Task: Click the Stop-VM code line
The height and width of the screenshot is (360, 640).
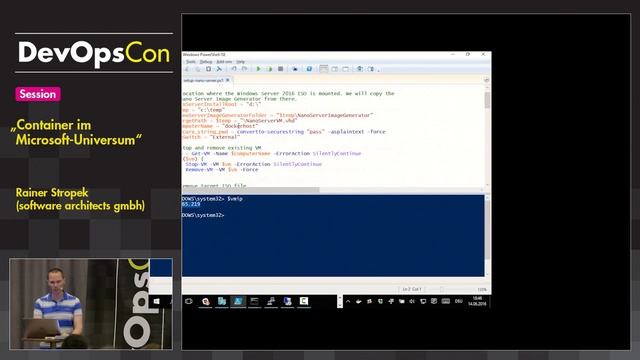Action: [x=253, y=164]
